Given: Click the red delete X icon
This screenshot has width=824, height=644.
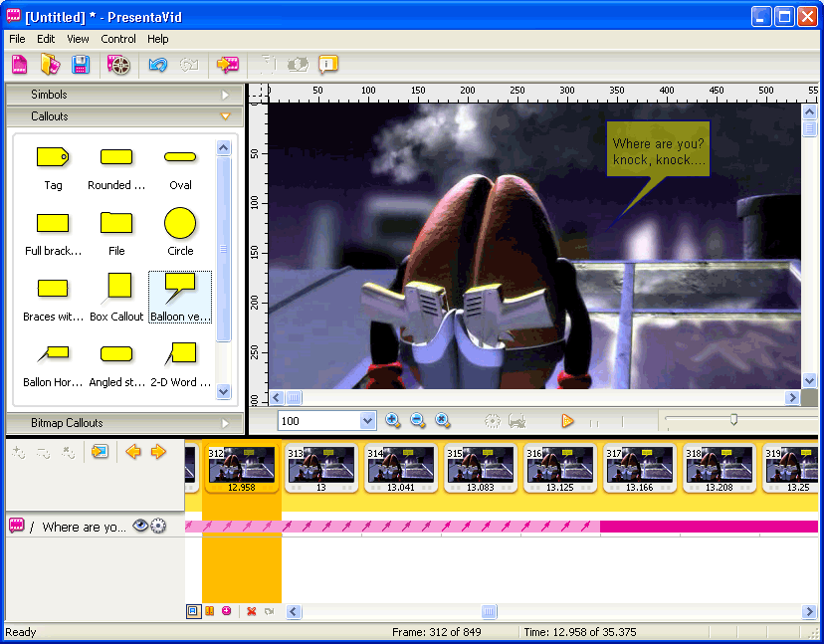Looking at the screenshot, I should [x=252, y=611].
